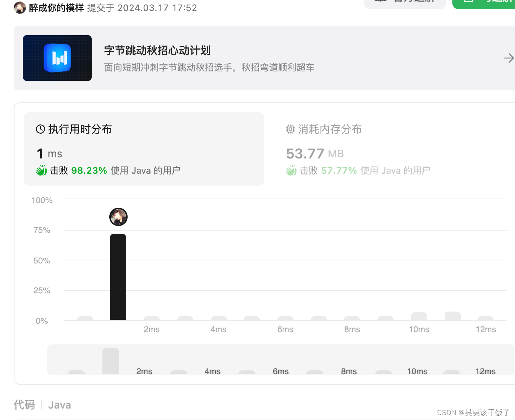515x420 pixels.
Task: Click the small bar near 10ms in chart
Action: pyautogui.click(x=419, y=316)
